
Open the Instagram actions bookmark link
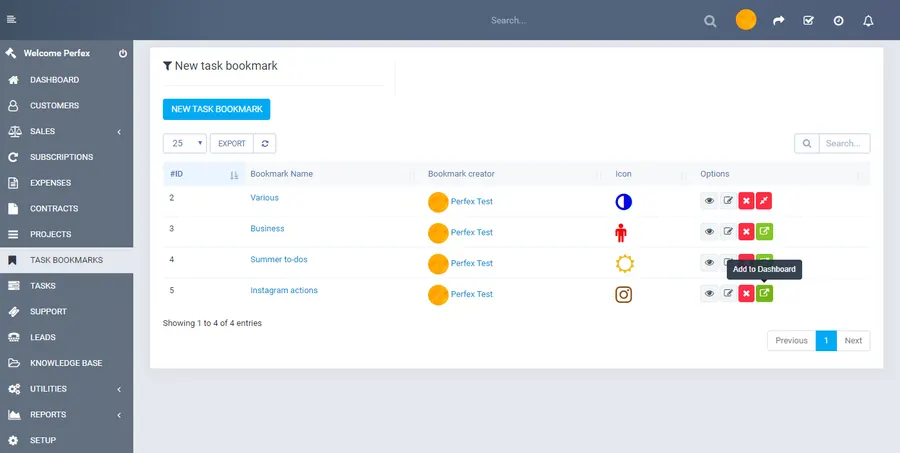[284, 291]
